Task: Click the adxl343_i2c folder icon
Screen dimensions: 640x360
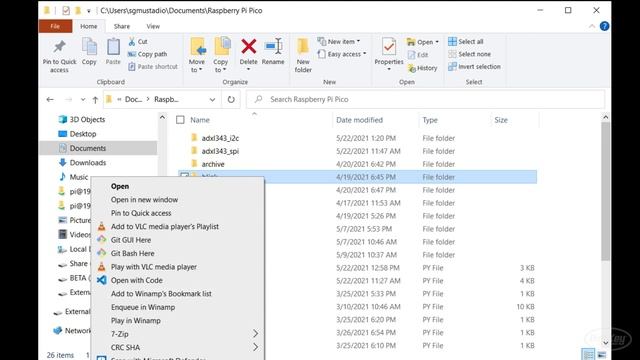Action: coord(194,138)
